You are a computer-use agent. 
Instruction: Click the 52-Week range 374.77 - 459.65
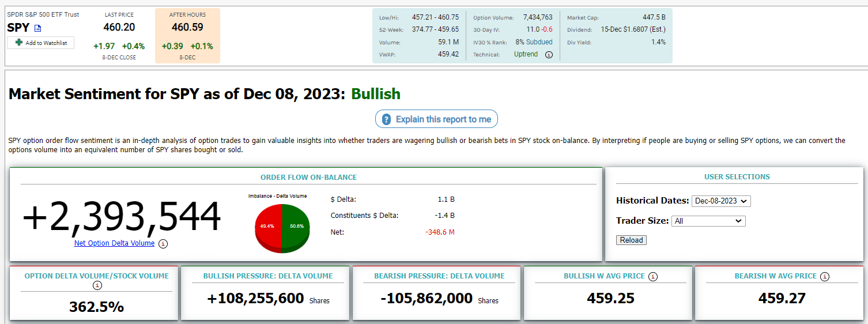435,29
